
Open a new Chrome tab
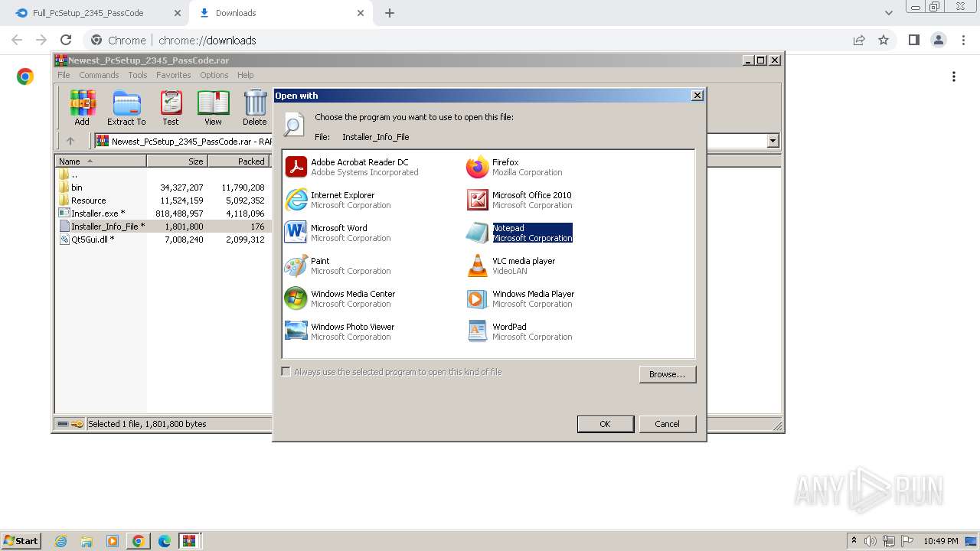pos(390,13)
